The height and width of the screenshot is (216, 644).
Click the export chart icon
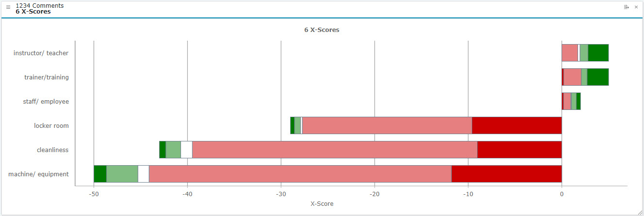pos(627,7)
